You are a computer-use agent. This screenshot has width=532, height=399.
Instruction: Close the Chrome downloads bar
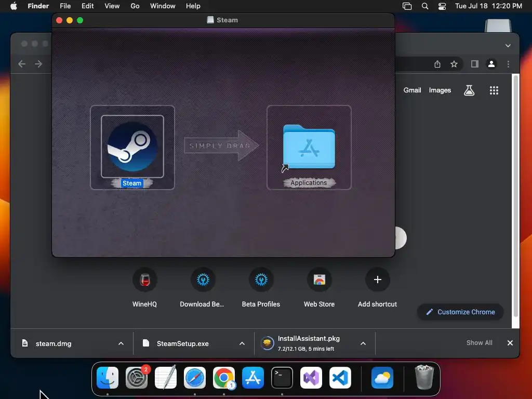coord(510,343)
